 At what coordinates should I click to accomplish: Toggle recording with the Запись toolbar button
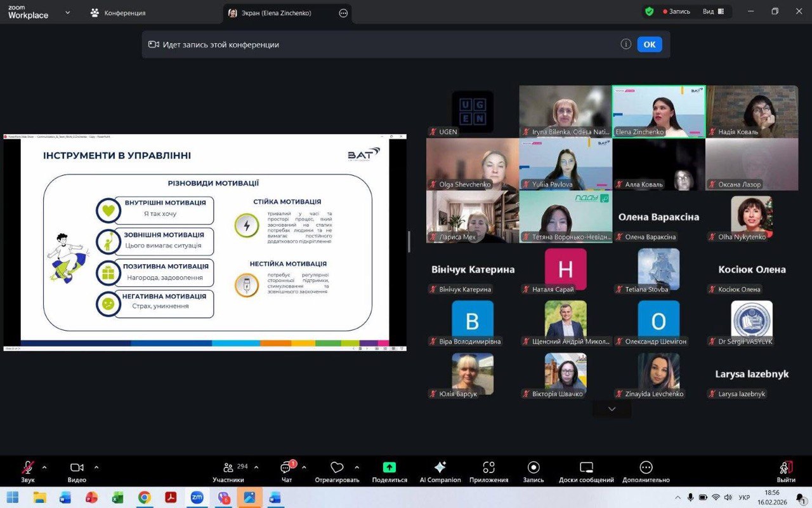point(534,468)
